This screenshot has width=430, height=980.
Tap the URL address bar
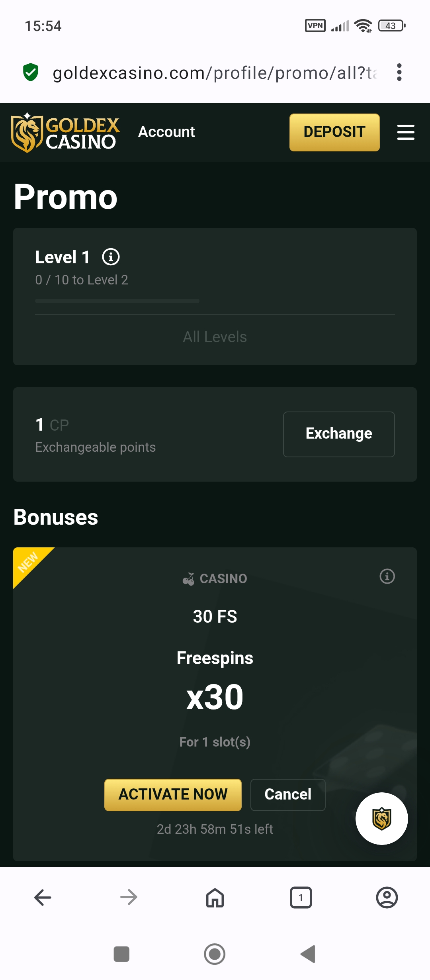point(215,73)
